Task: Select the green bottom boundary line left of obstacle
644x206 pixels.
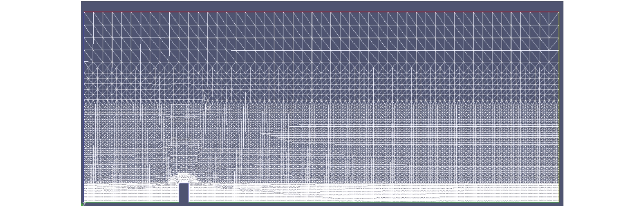Action: (x=131, y=202)
